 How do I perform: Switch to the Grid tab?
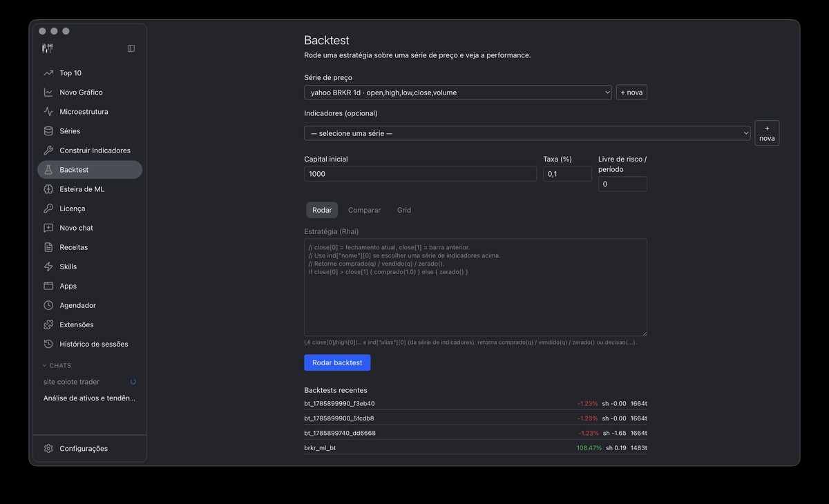tap(404, 210)
